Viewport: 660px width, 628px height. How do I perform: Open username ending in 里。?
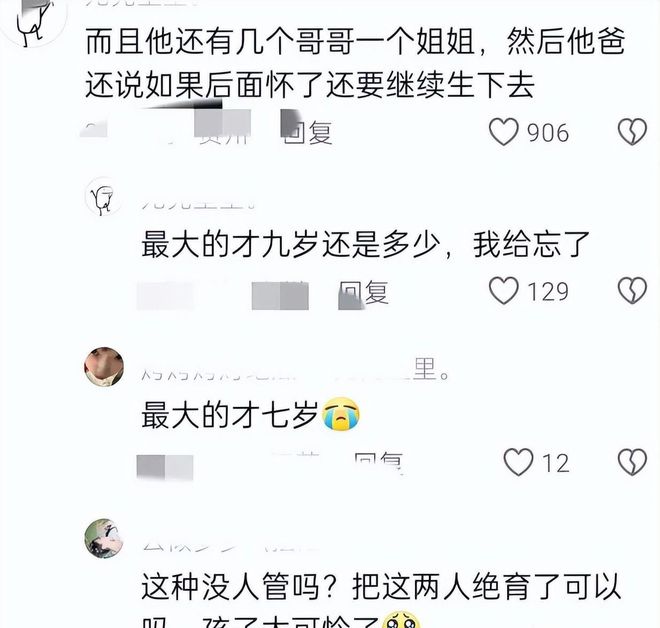(296, 370)
